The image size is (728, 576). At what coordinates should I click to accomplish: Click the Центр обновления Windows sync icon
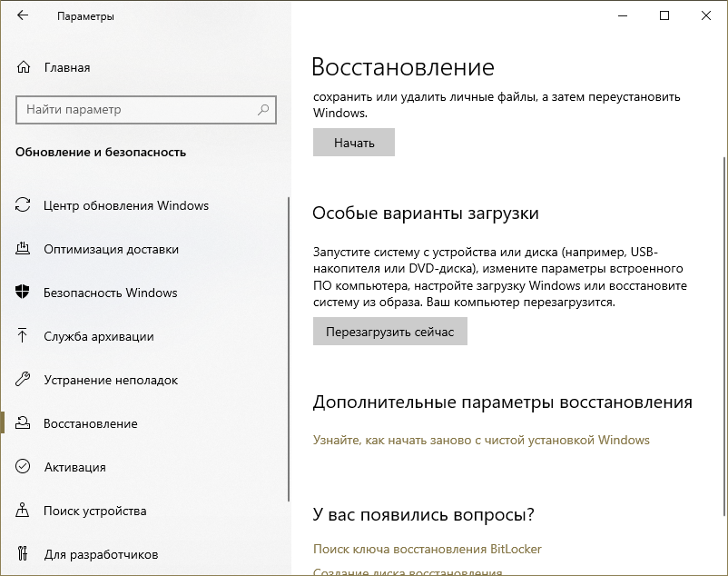24,205
